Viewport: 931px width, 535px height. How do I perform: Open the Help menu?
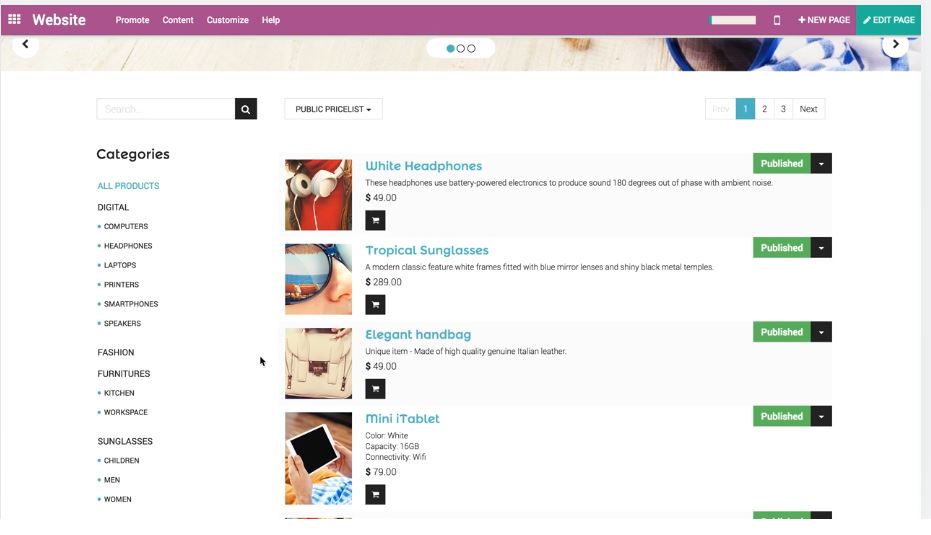tap(271, 20)
